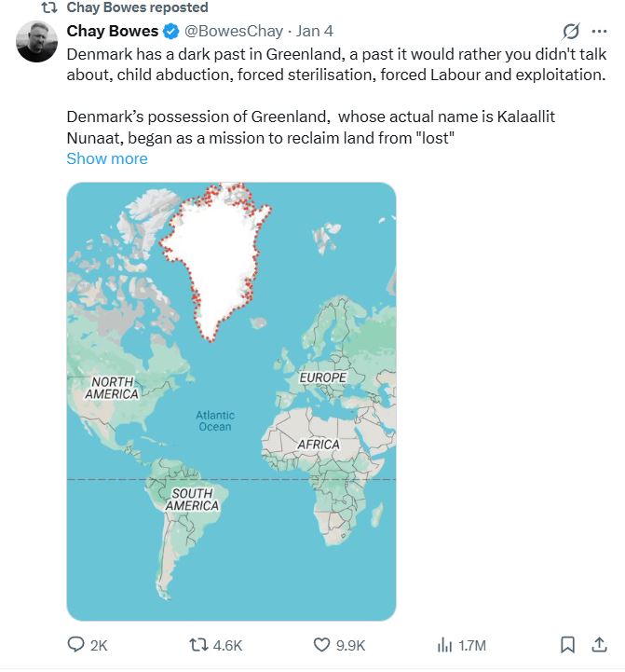The image size is (625, 672).
Task: Click the Grok slashed-circle icon
Action: (571, 31)
